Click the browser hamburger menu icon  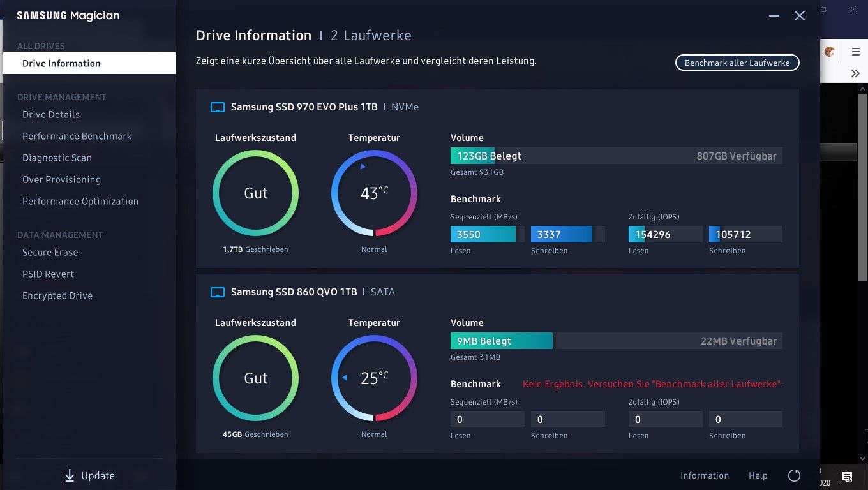(x=856, y=52)
